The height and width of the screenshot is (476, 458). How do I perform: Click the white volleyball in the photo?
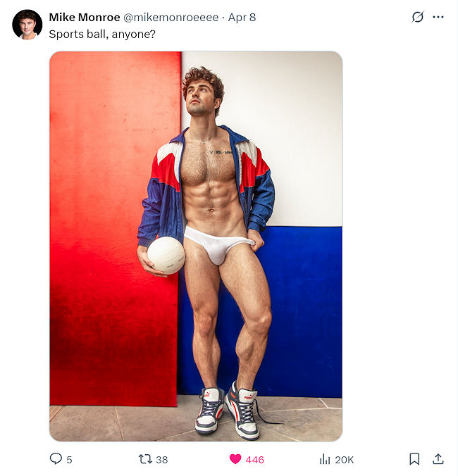[x=166, y=256]
